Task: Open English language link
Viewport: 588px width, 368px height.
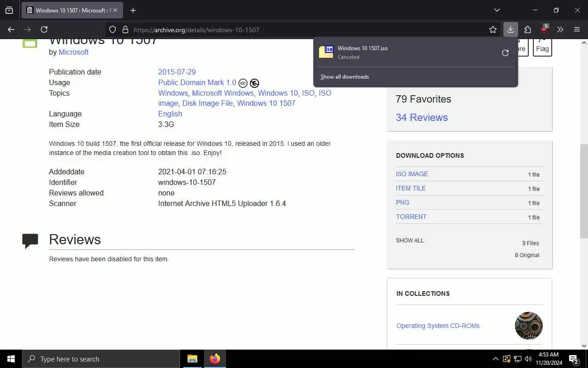Action: (x=170, y=114)
